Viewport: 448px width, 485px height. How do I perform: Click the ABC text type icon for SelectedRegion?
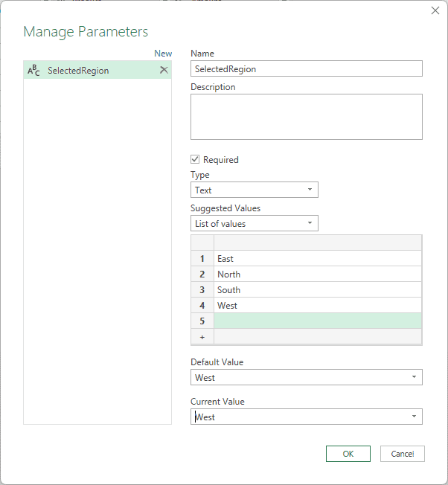[x=33, y=70]
